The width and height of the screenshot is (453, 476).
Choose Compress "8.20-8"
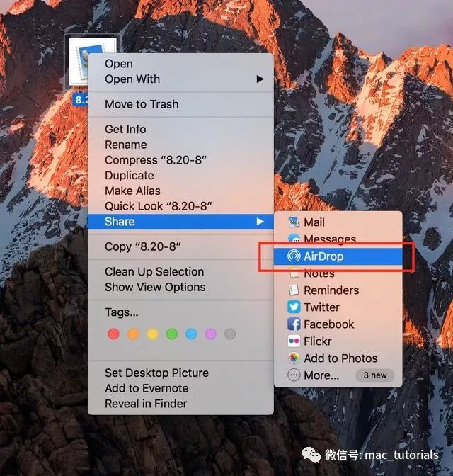point(156,160)
